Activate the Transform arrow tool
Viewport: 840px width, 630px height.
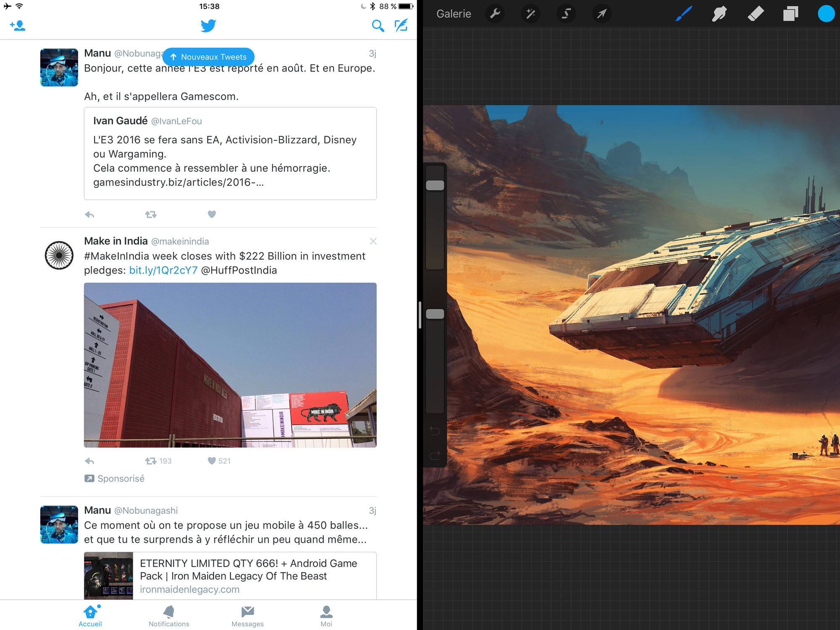coord(602,14)
